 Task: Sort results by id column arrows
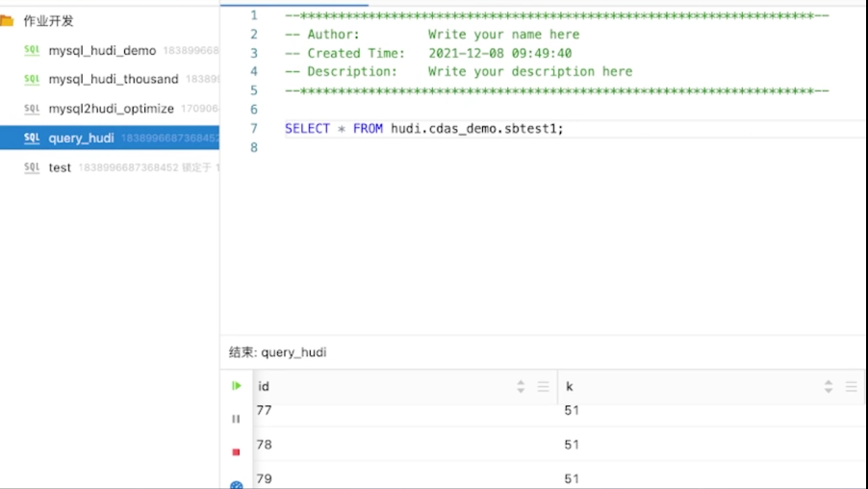click(x=521, y=387)
